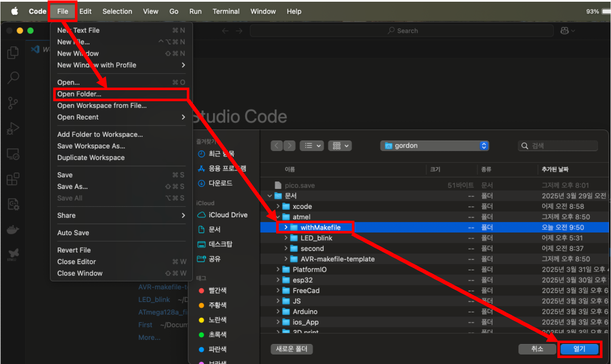Expand the AVR-makefile-template folder
Screen dimensions: 611x364
click(x=286, y=259)
